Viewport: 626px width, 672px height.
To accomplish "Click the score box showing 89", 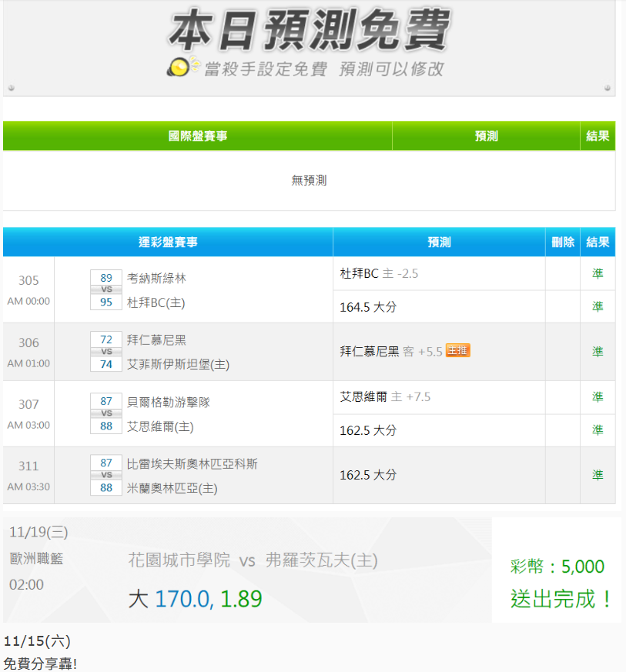I will (x=106, y=278).
